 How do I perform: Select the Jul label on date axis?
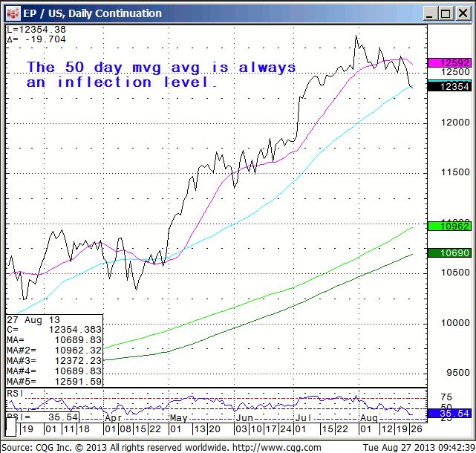click(x=301, y=419)
